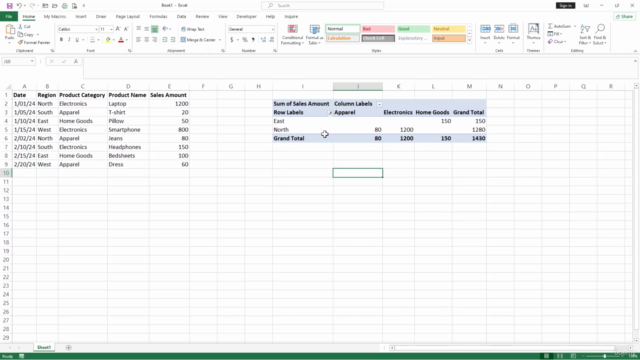Viewport: 640px width, 360px height.
Task: Insert cells using Insert icon
Action: pyautogui.click(x=485, y=29)
